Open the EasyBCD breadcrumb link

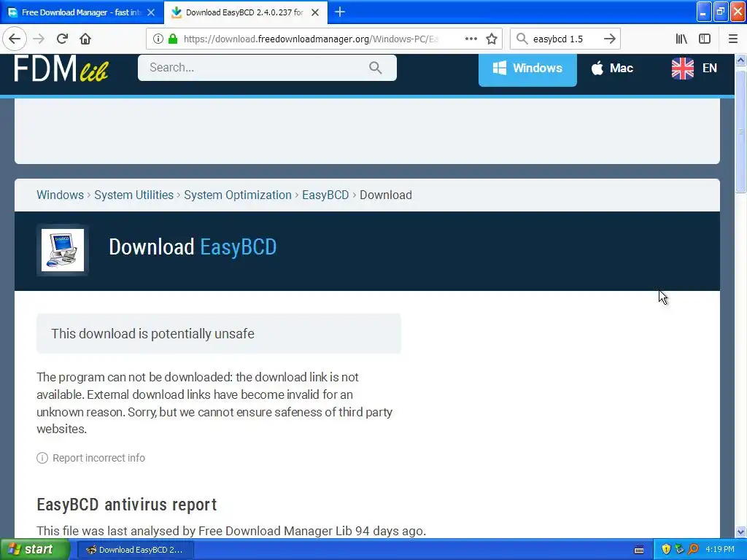point(325,195)
